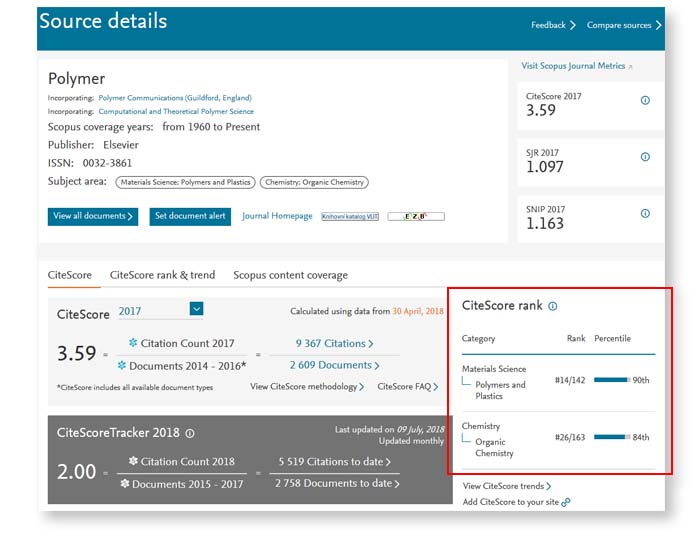Image resolution: width=700 pixels, height=541 pixels.
Task: Click the Polymer journal title
Action: [77, 79]
